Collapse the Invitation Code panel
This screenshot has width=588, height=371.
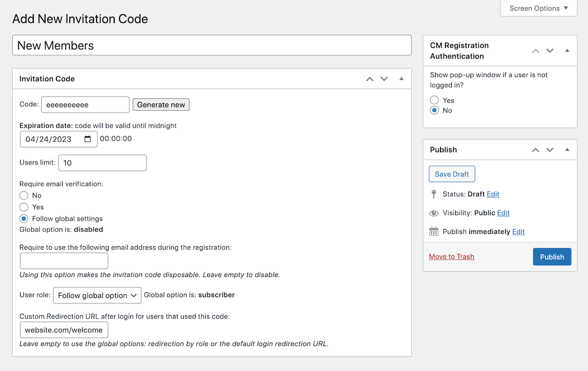401,79
